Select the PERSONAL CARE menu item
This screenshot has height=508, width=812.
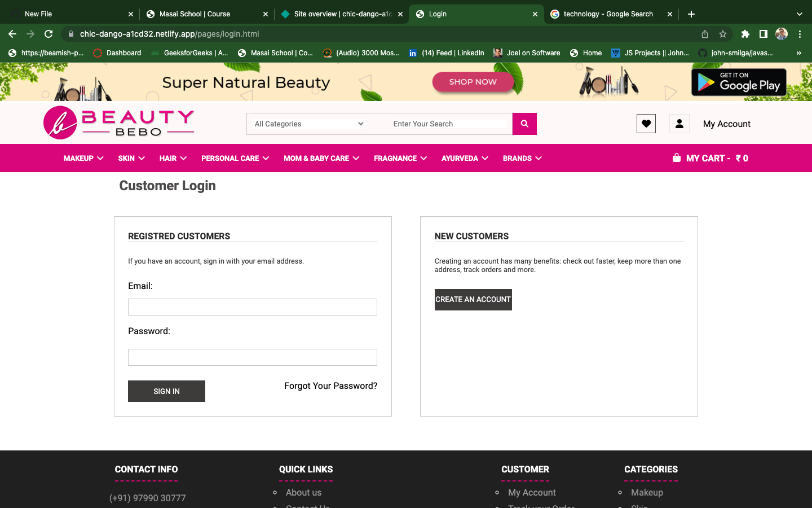coord(231,158)
